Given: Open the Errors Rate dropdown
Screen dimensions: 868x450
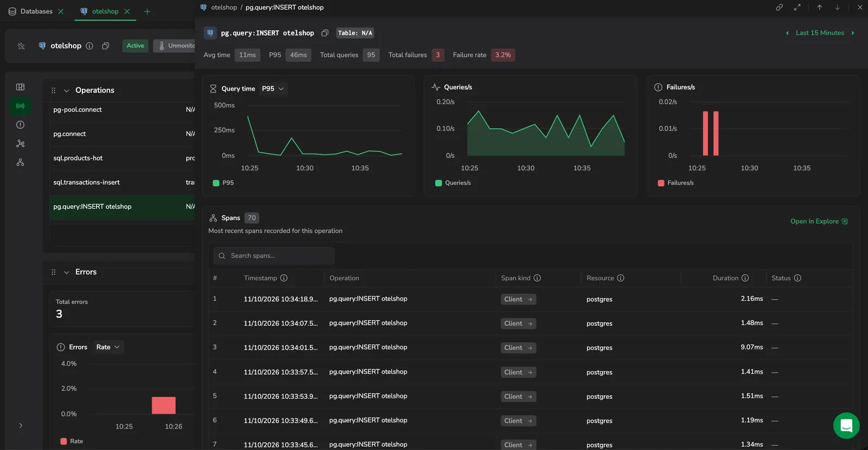Looking at the screenshot, I should coord(108,347).
